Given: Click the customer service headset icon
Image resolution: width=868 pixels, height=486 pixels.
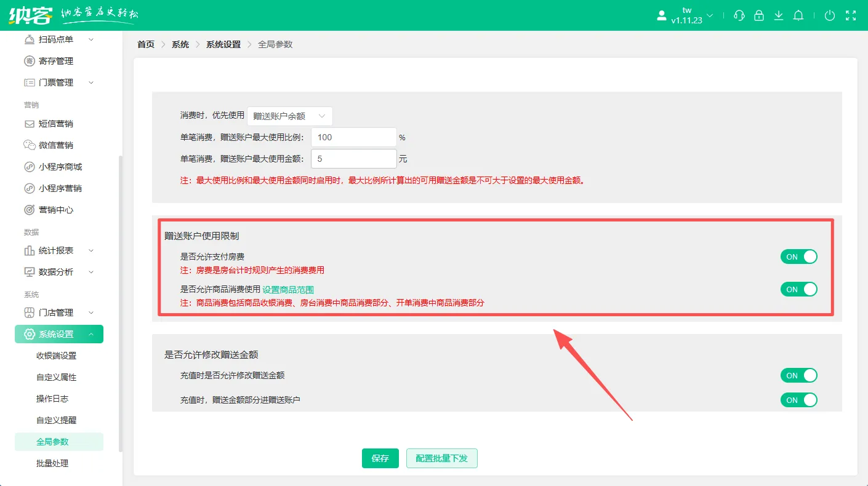Looking at the screenshot, I should pyautogui.click(x=739, y=15).
